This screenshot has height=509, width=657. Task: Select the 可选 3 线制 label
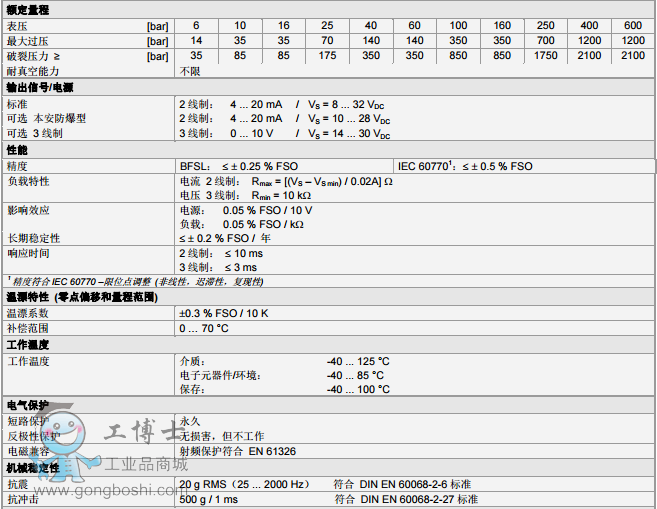click(34, 134)
